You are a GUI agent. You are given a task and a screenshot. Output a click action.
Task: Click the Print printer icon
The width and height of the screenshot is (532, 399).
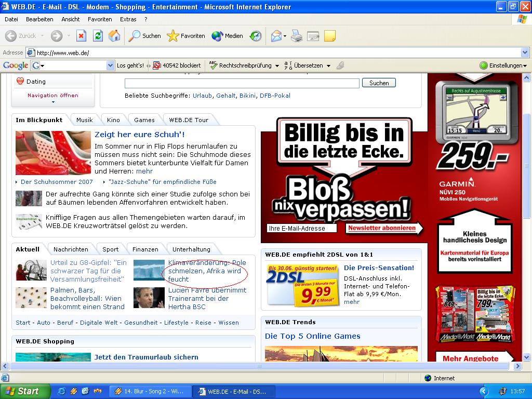click(x=297, y=36)
